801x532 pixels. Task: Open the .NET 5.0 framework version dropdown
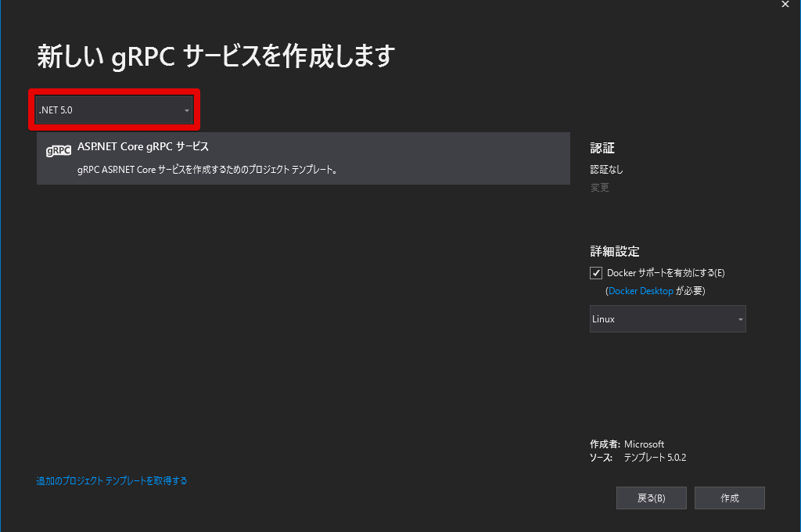pos(114,110)
